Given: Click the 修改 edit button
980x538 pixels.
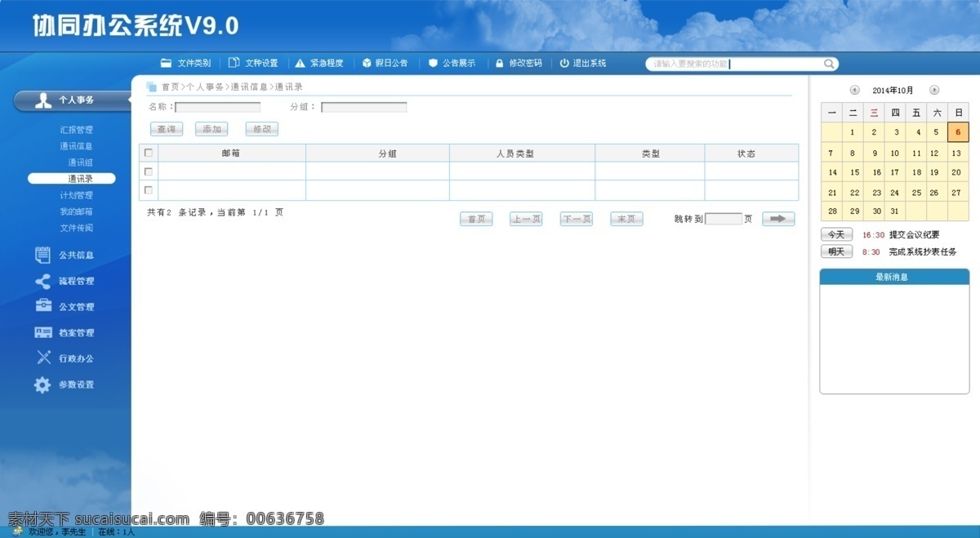Looking at the screenshot, I should [262, 129].
